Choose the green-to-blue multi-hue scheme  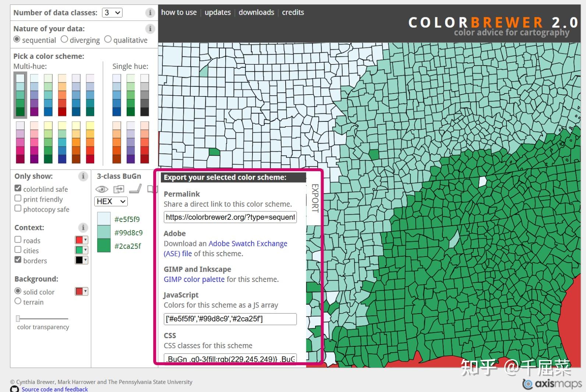[48, 95]
